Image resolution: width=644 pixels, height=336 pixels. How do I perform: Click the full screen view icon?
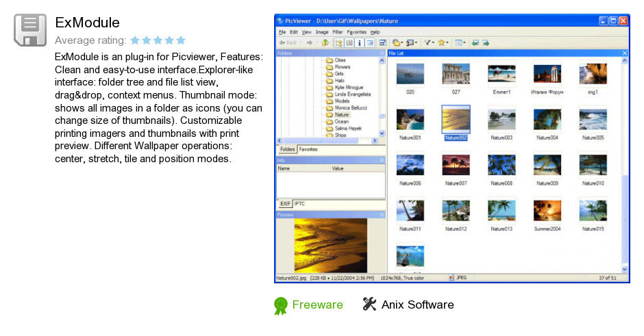click(x=382, y=42)
